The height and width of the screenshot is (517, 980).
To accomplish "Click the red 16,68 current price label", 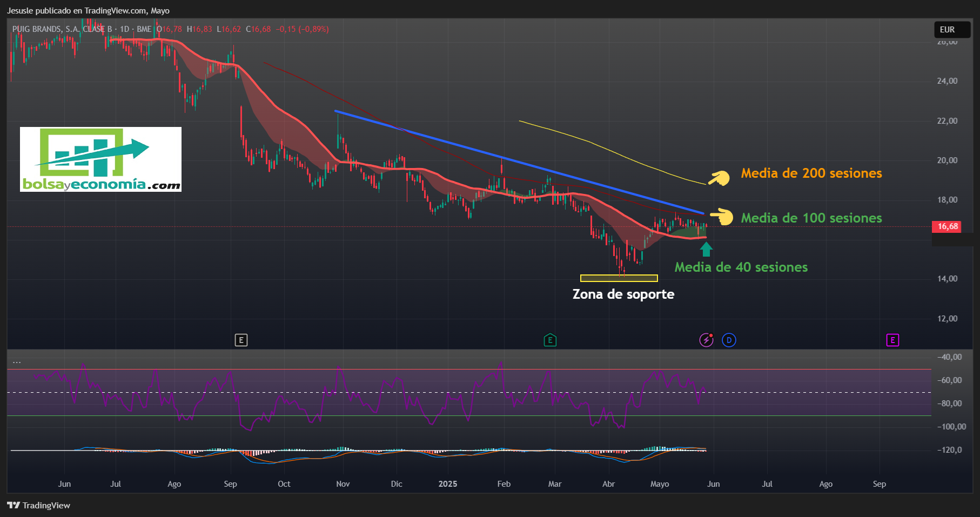I will (947, 226).
